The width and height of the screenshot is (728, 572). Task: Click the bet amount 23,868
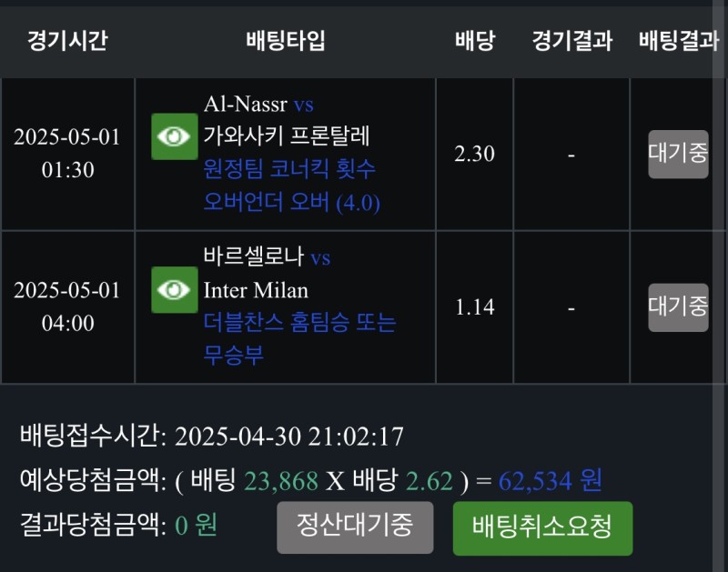280,480
